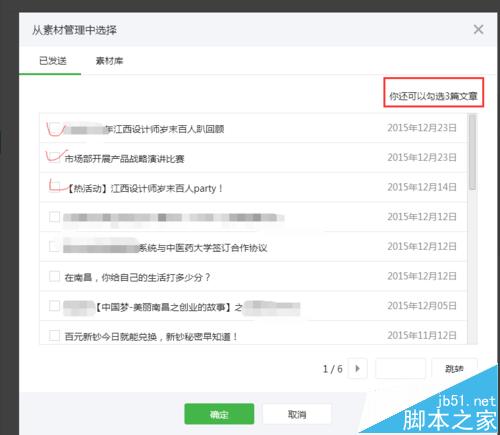Image resolution: width=500 pixels, height=435 pixels.
Task: Click the page number input field
Action: tap(400, 368)
